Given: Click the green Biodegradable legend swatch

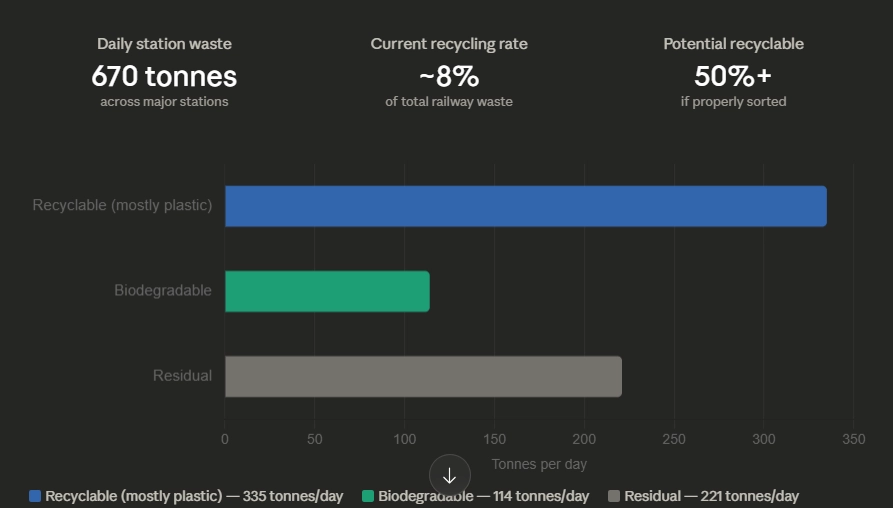Looking at the screenshot, I should click(368, 496).
